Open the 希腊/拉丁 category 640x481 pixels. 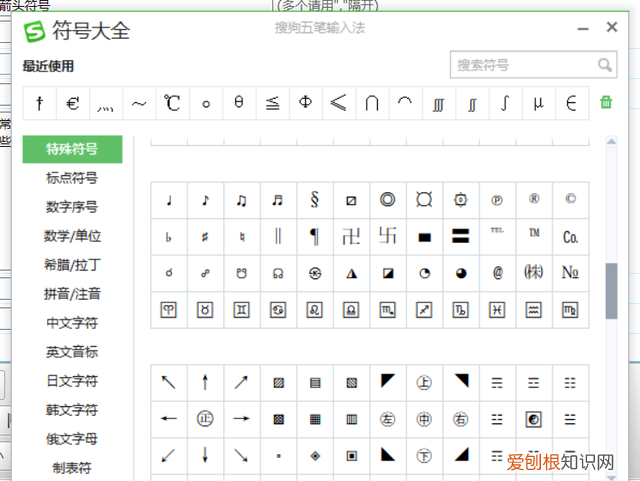click(x=72, y=265)
